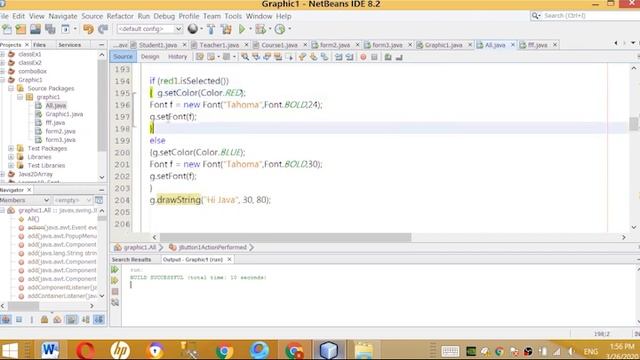This screenshot has height=360, width=640.
Task: Switch to the Services tab
Action: (x=69, y=45)
